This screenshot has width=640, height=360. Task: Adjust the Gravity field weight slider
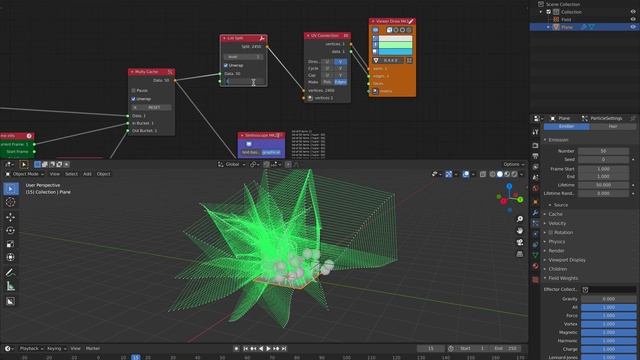(x=608, y=299)
